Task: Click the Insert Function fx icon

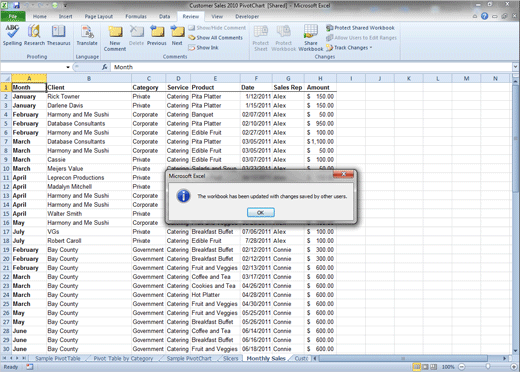Action: (x=105, y=67)
